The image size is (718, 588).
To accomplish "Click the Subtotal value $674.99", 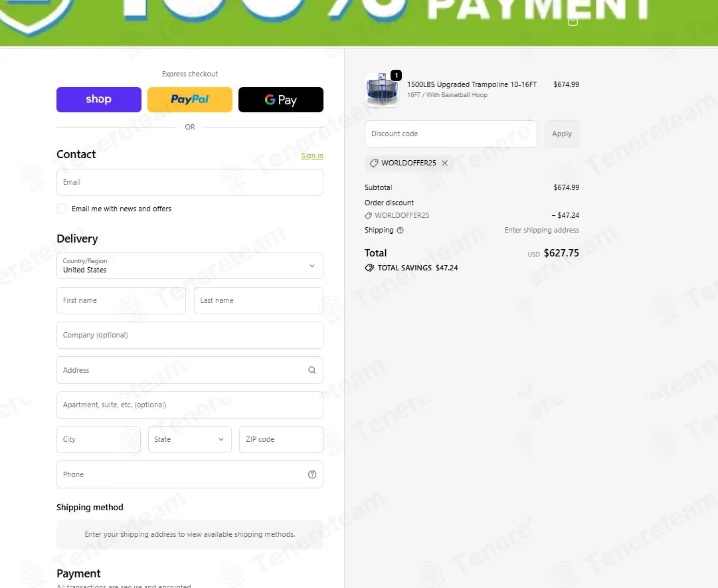I will click(x=566, y=187).
